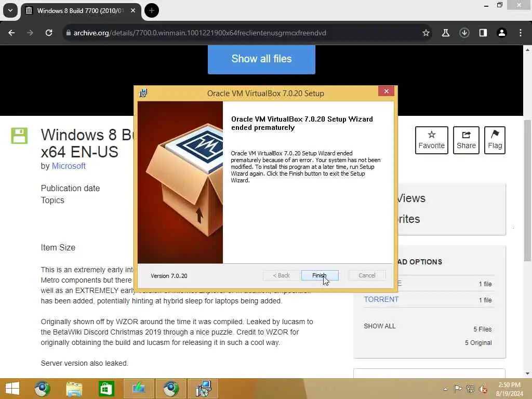Image resolution: width=532 pixels, height=399 pixels.
Task: Click the scrollbar up arrow
Action: click(527, 49)
